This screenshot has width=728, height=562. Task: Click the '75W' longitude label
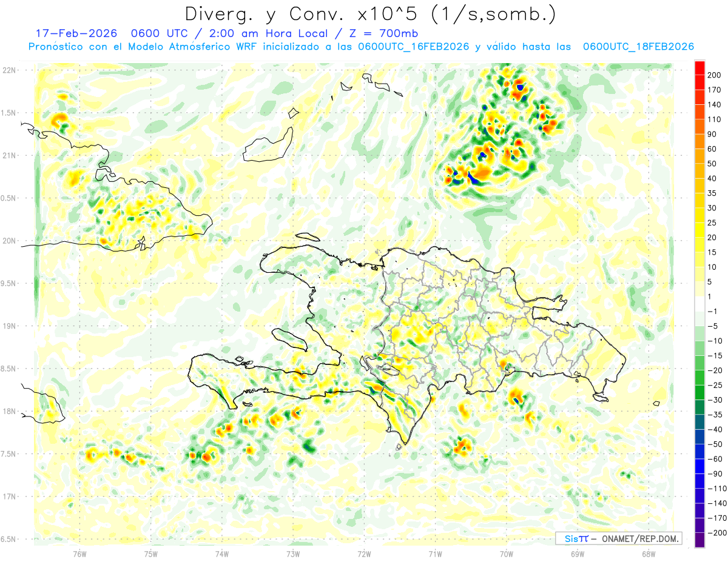[150, 553]
